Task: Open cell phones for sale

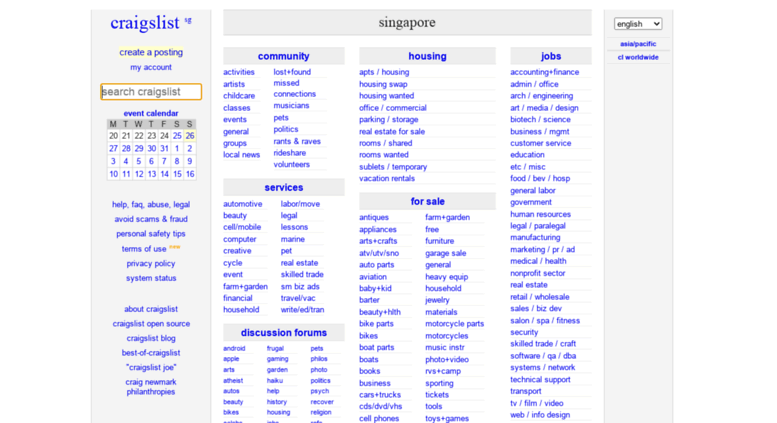Action: pyautogui.click(x=379, y=419)
